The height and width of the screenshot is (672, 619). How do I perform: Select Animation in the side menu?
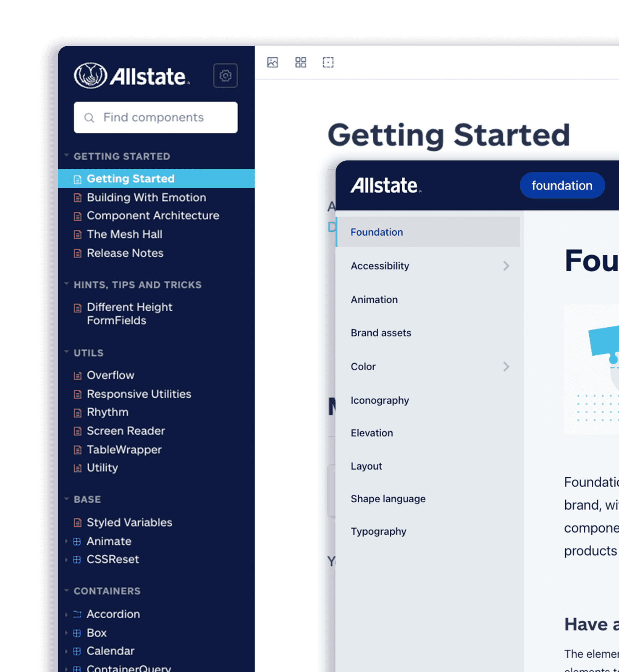(x=374, y=299)
